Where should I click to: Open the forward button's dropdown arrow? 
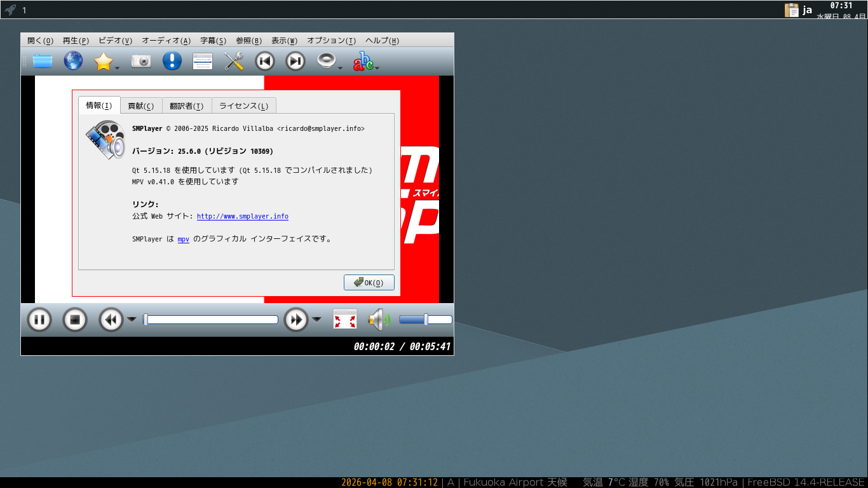316,320
